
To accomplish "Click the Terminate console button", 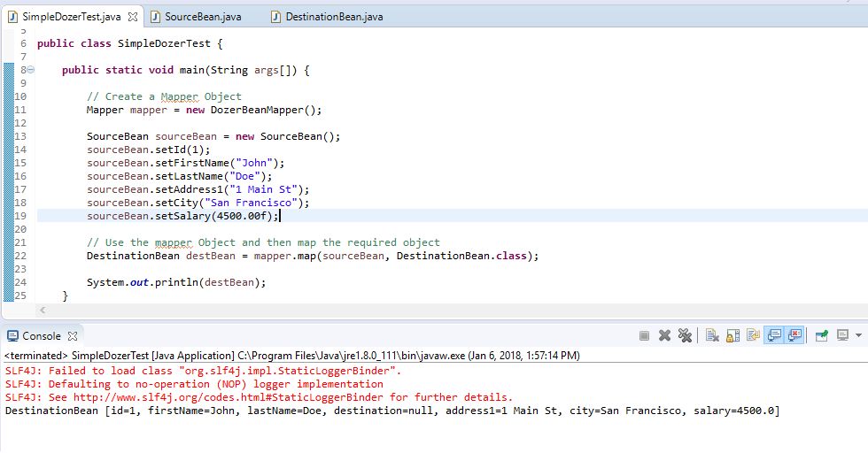I will coord(644,335).
